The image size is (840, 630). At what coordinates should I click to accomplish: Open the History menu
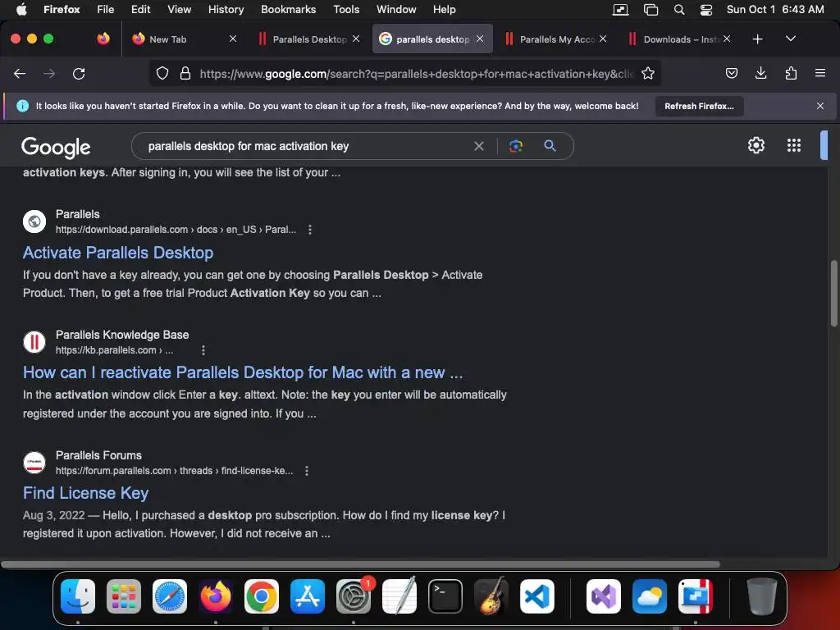[226, 10]
